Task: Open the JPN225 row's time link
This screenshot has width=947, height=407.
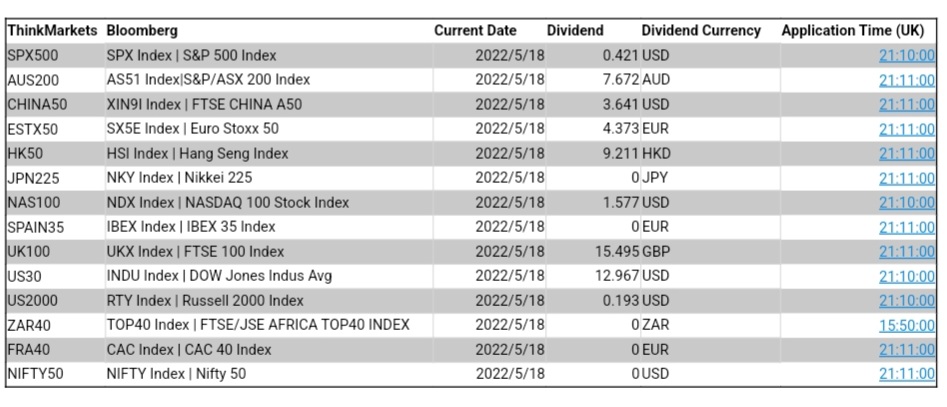Action: pyautogui.click(x=906, y=178)
